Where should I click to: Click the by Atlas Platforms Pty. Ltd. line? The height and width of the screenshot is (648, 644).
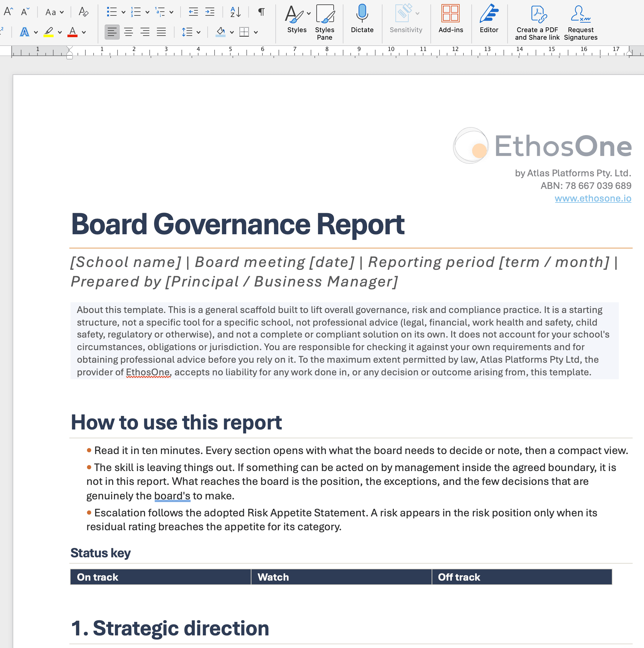tap(573, 173)
